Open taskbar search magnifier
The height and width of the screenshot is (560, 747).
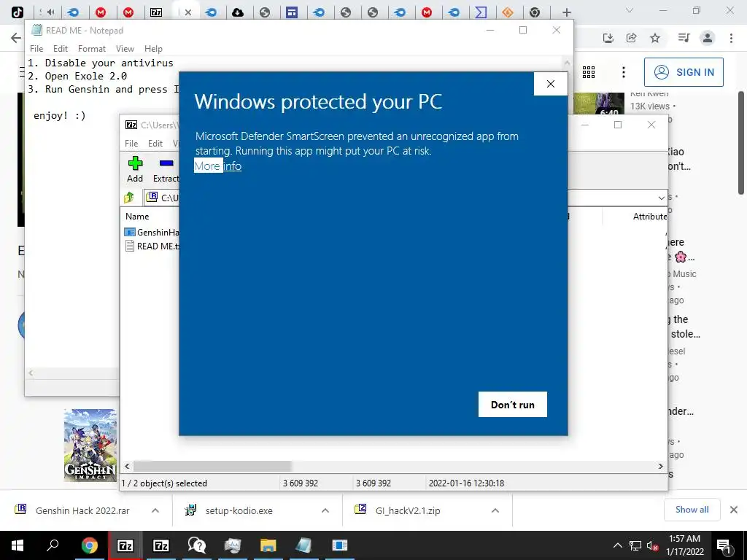(53, 545)
